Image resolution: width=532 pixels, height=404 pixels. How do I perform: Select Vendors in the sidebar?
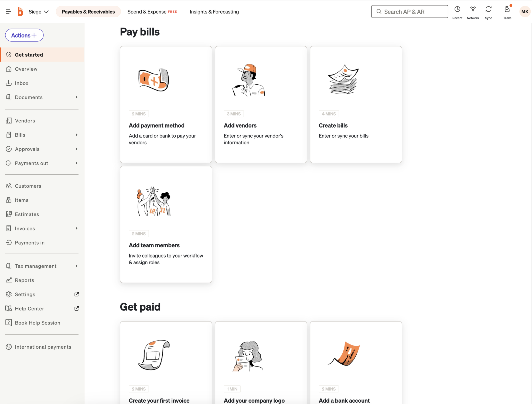[x=25, y=121]
